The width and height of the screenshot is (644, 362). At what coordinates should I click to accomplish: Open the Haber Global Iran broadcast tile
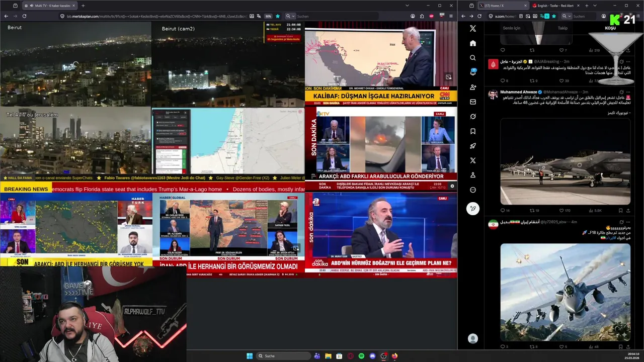pos(228,235)
